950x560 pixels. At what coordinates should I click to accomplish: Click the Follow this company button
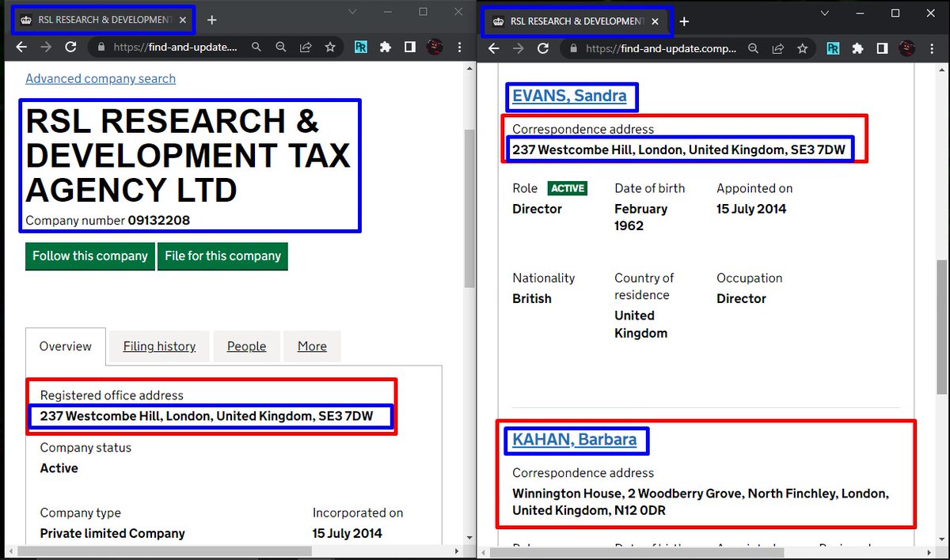click(x=89, y=256)
